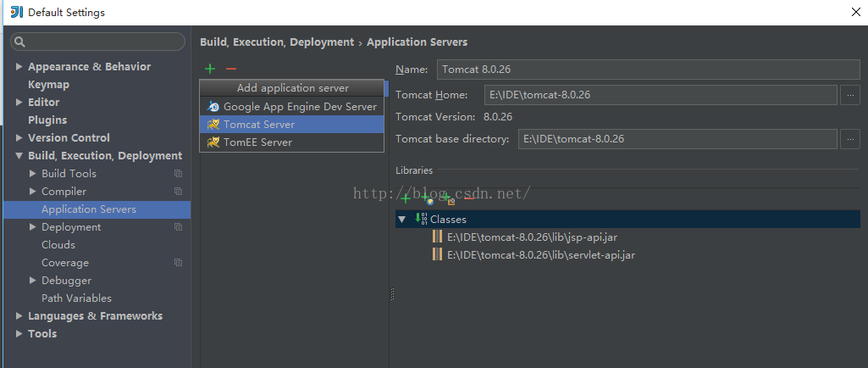Open the Debugger settings page
The image size is (868, 368).
point(66,281)
